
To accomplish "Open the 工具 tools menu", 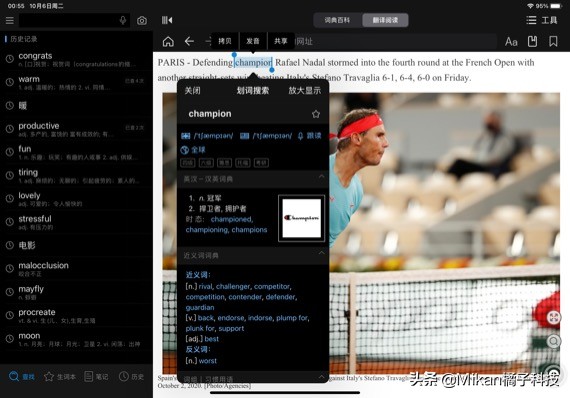I will (x=549, y=20).
